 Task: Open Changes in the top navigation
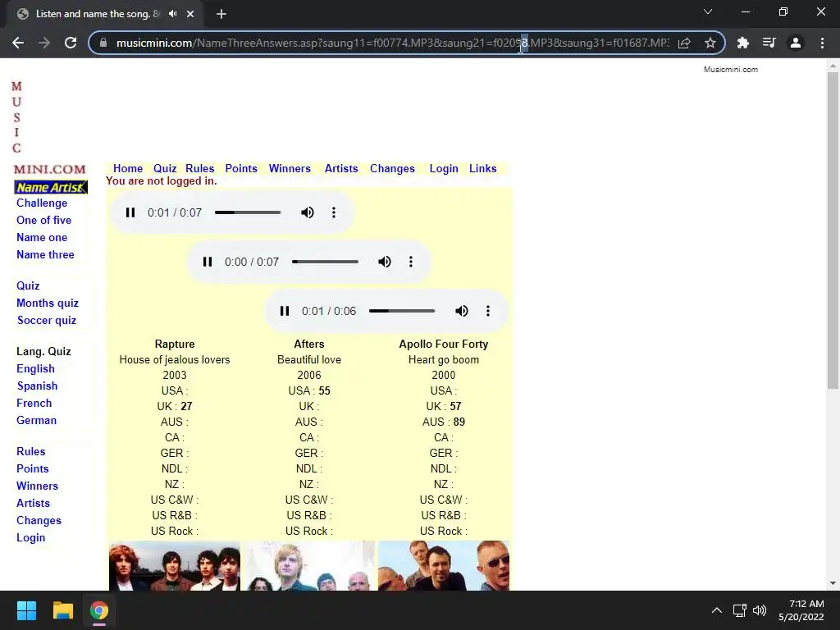coord(392,169)
